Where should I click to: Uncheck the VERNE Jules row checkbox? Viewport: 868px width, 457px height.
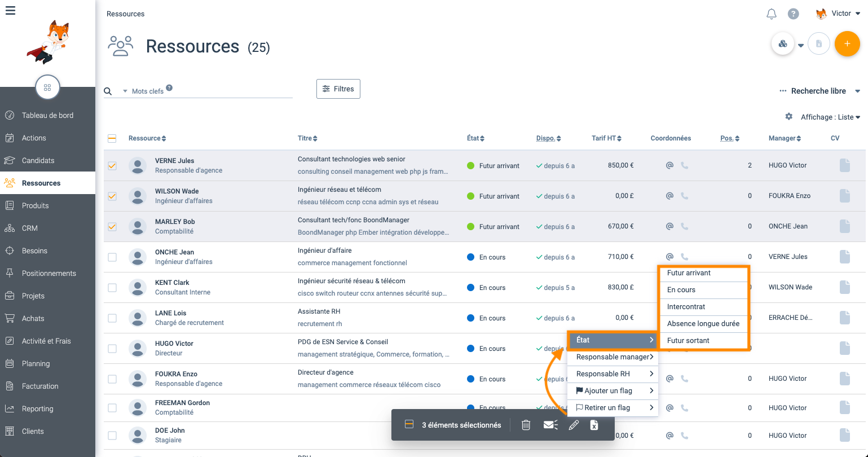pyautogui.click(x=112, y=166)
